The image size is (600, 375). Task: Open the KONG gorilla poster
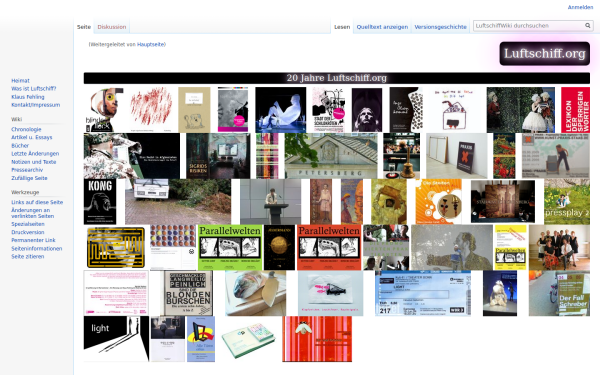pos(100,202)
